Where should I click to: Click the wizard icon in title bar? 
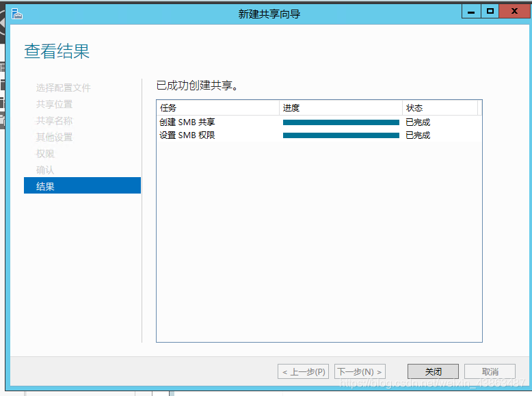(16, 14)
